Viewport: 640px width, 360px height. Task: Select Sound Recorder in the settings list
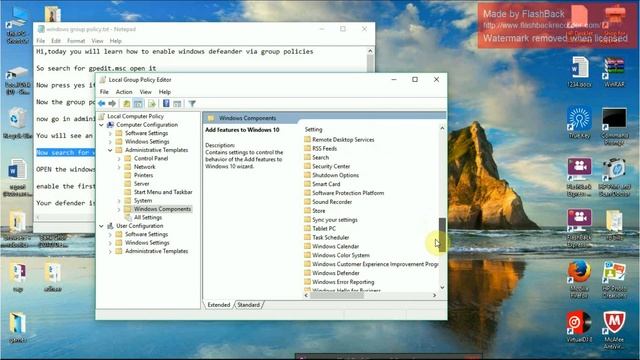coord(332,202)
